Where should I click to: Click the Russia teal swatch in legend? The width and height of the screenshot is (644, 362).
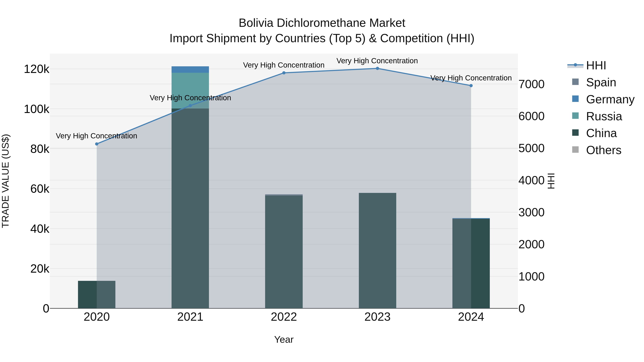[575, 116]
